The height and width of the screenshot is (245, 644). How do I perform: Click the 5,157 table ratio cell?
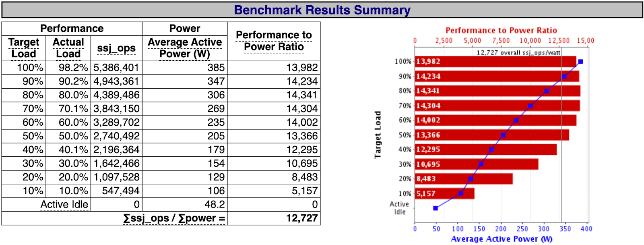(274, 191)
